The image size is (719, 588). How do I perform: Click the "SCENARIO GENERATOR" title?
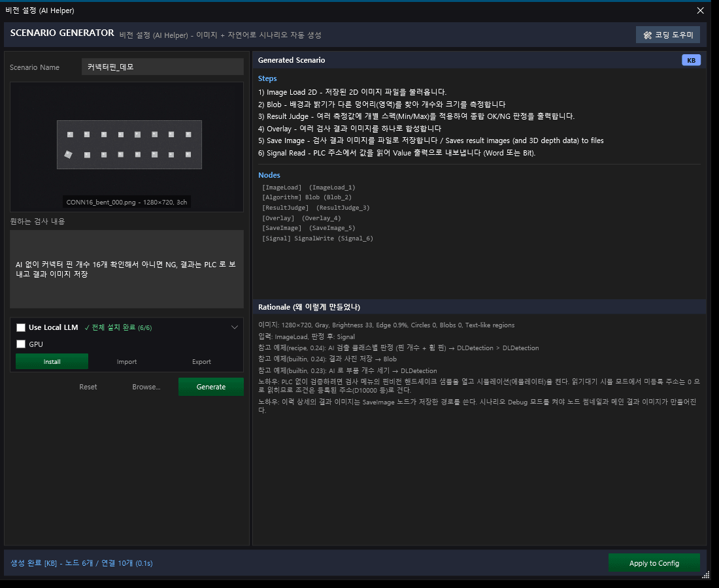coord(62,33)
